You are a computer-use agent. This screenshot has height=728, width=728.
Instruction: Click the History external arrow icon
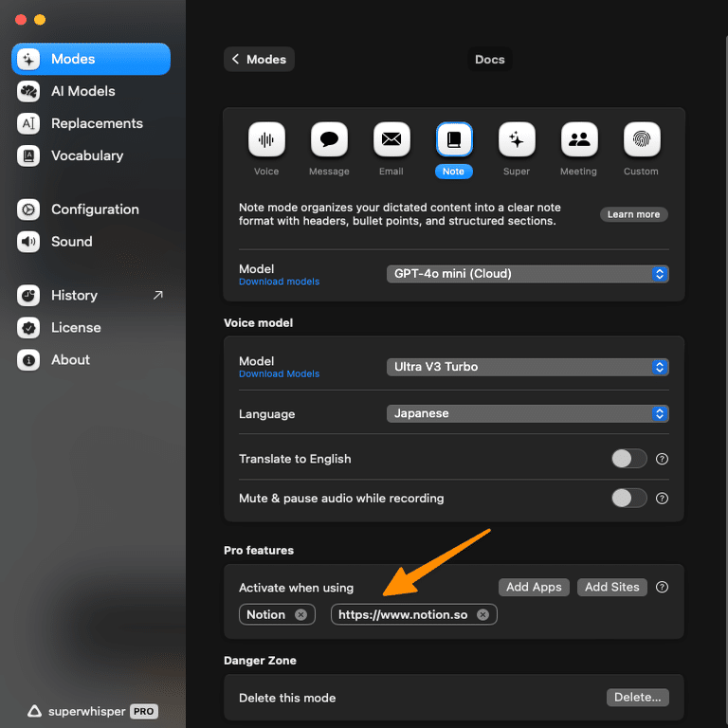[x=158, y=296]
